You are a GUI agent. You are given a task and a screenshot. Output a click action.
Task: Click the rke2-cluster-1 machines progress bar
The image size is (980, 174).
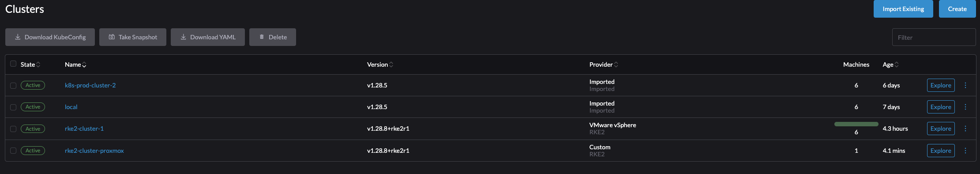click(x=856, y=124)
